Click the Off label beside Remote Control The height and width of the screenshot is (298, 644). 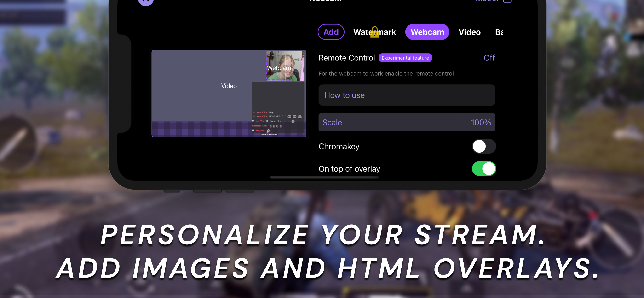[489, 58]
